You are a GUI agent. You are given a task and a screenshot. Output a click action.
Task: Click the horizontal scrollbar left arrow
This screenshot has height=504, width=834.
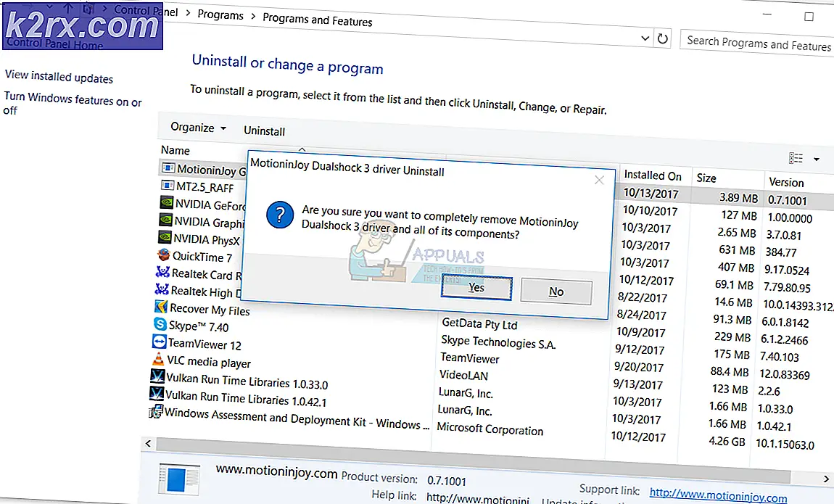(148, 443)
